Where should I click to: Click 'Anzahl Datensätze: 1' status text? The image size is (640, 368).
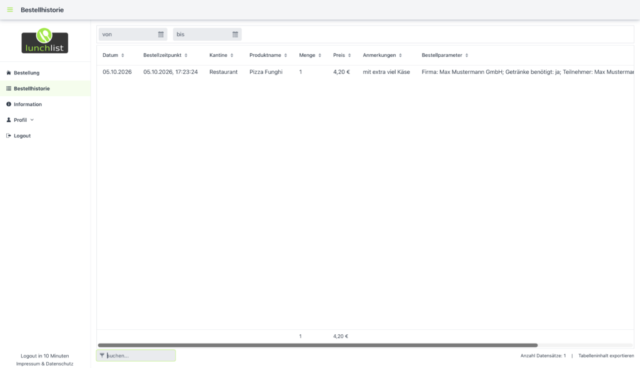[x=543, y=356]
